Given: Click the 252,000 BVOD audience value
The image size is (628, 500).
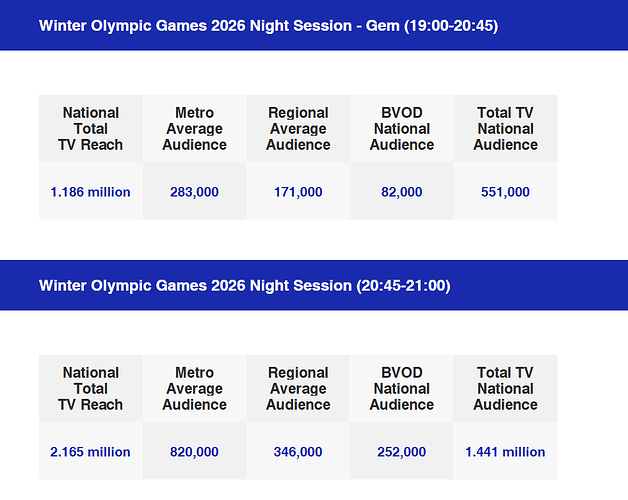Looking at the screenshot, I should click(402, 452).
